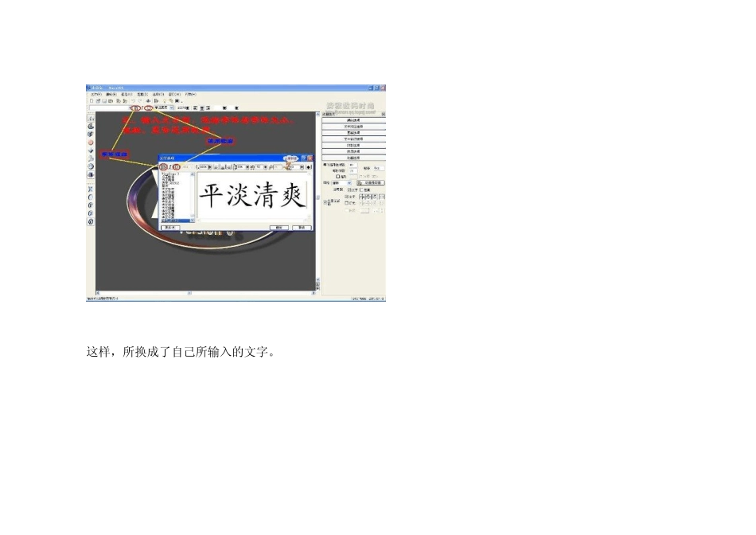Screen dimensions: 756x535
Task: Select the globe texture tool in left toolbar
Action: tap(91, 166)
